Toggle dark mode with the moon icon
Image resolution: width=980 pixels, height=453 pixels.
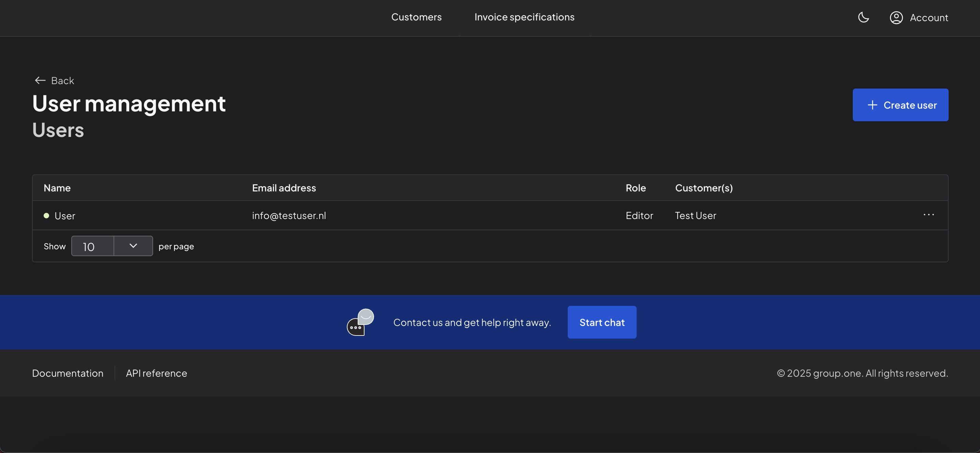[x=863, y=17]
